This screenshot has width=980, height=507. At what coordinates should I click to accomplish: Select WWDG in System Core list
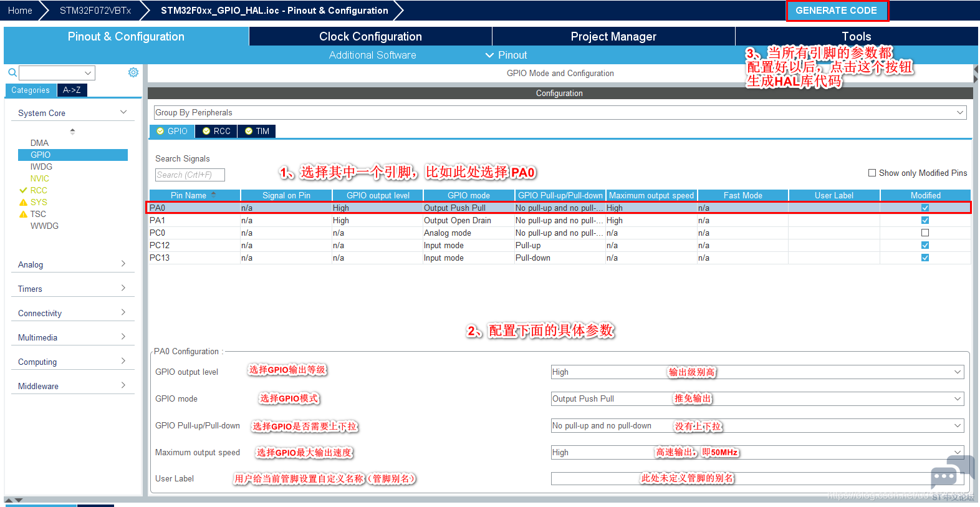[x=44, y=226]
